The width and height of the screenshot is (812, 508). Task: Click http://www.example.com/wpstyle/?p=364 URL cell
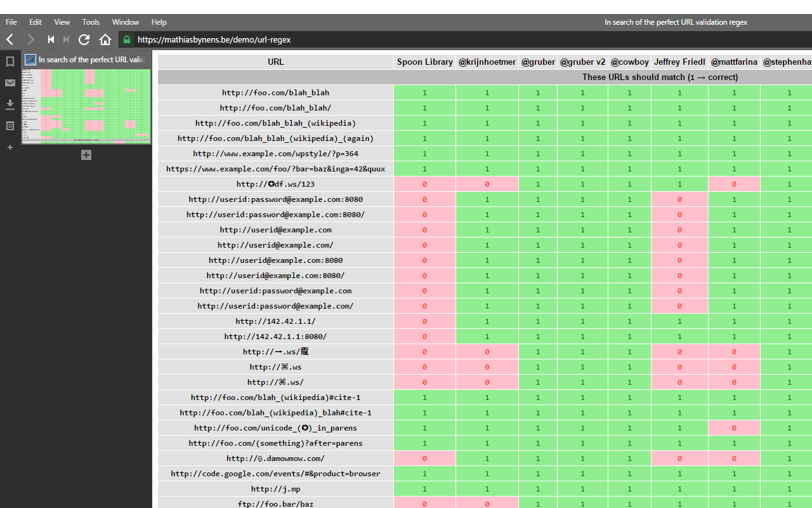(x=276, y=154)
